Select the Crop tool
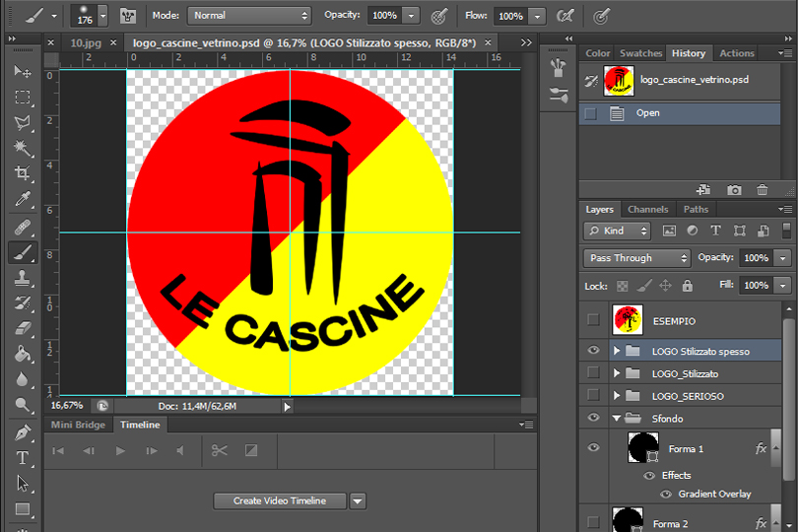 [x=22, y=173]
